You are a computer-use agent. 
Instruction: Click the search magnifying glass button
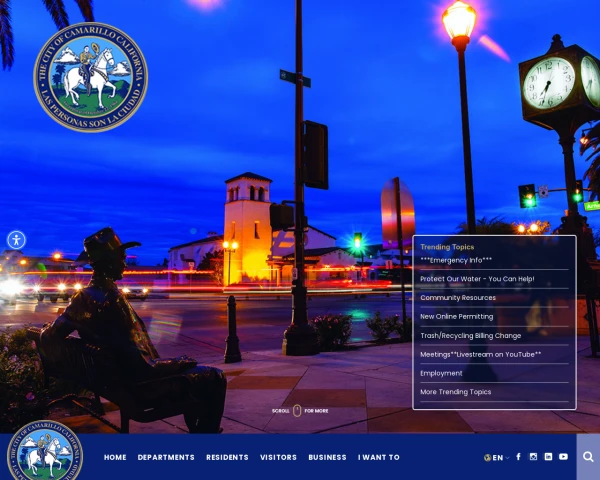coord(588,457)
